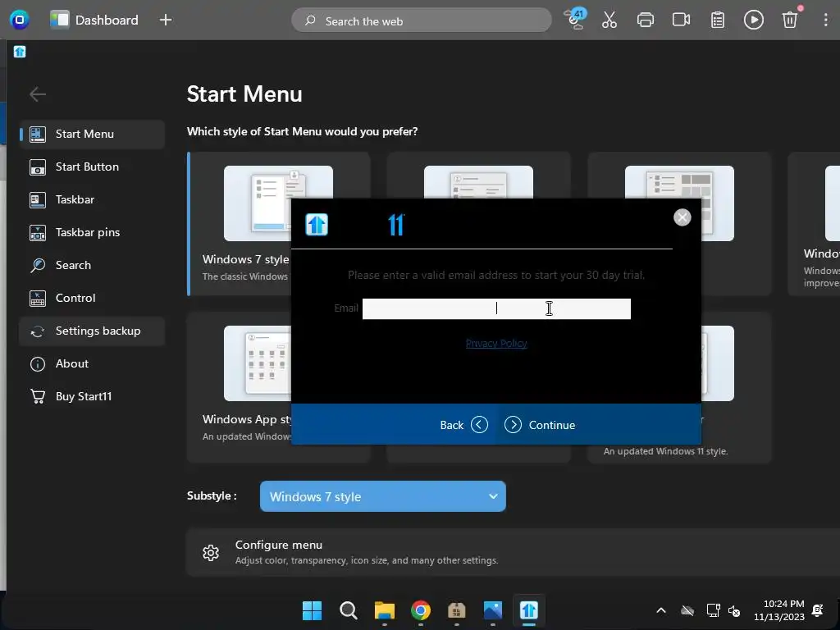Click the trash bin icon in toolbar
The image size is (840, 630).
[790, 20]
